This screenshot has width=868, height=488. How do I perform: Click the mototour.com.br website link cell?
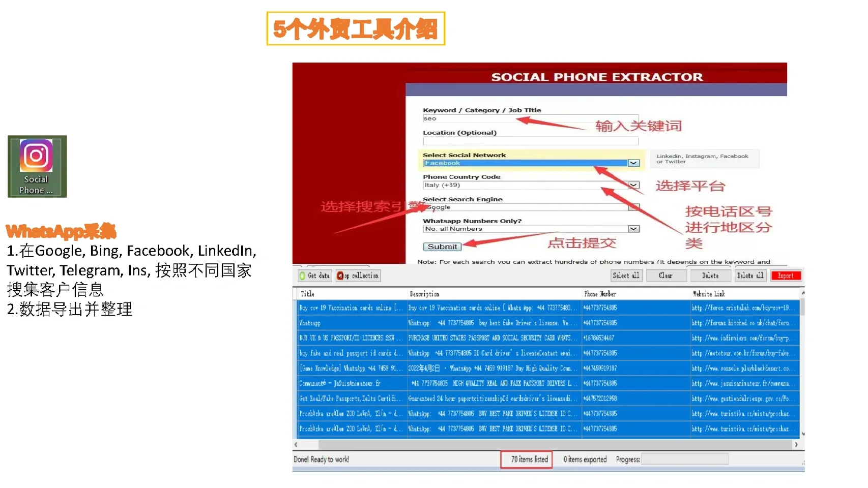pyautogui.click(x=744, y=353)
